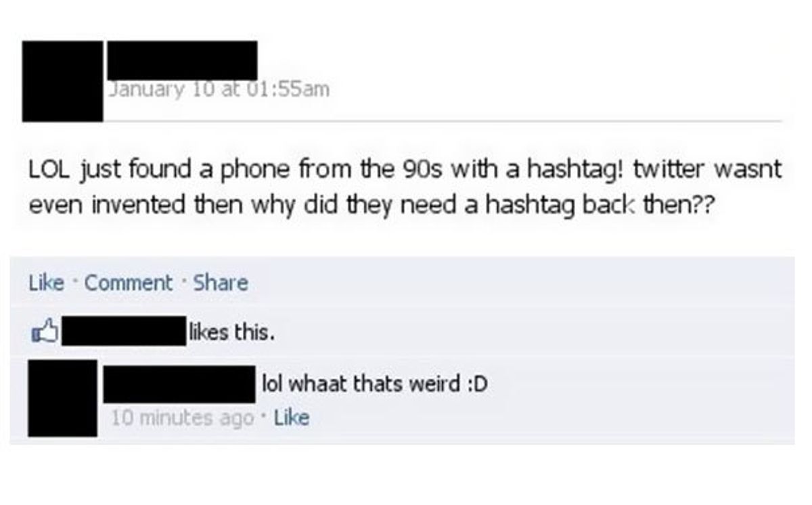Open the commenter's blacked-out profile picture
The width and height of the screenshot is (812, 505).
(x=62, y=398)
